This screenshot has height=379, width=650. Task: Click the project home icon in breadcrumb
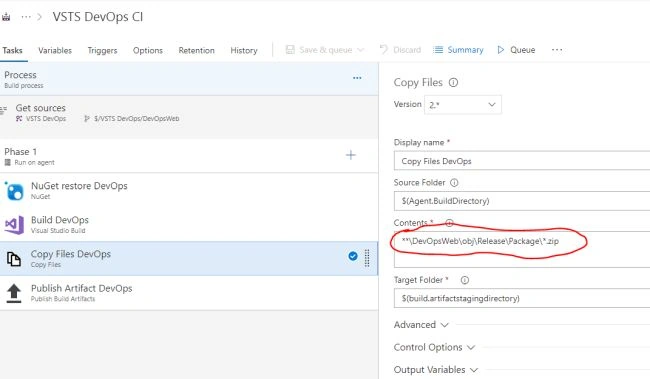tap(6, 17)
